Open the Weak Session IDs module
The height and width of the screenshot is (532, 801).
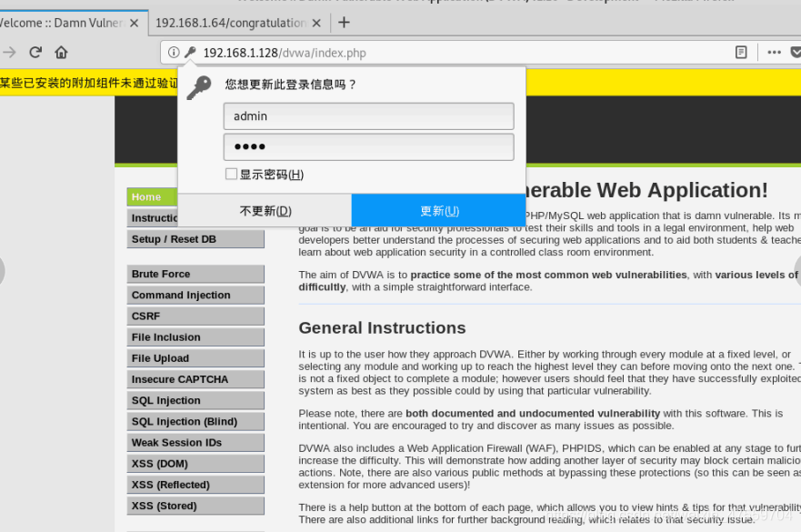[x=195, y=443]
